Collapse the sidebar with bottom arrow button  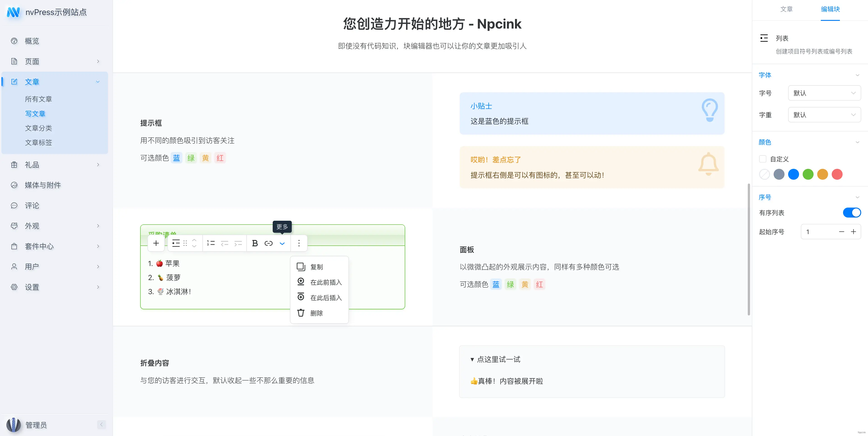tap(101, 424)
